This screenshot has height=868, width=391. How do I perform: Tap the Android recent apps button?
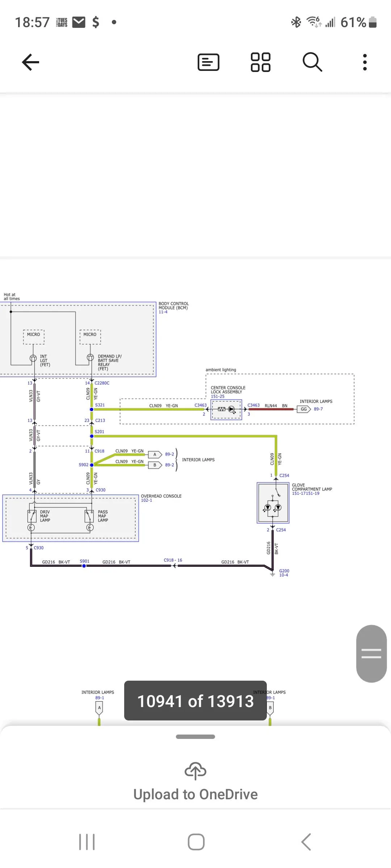pyautogui.click(x=87, y=842)
